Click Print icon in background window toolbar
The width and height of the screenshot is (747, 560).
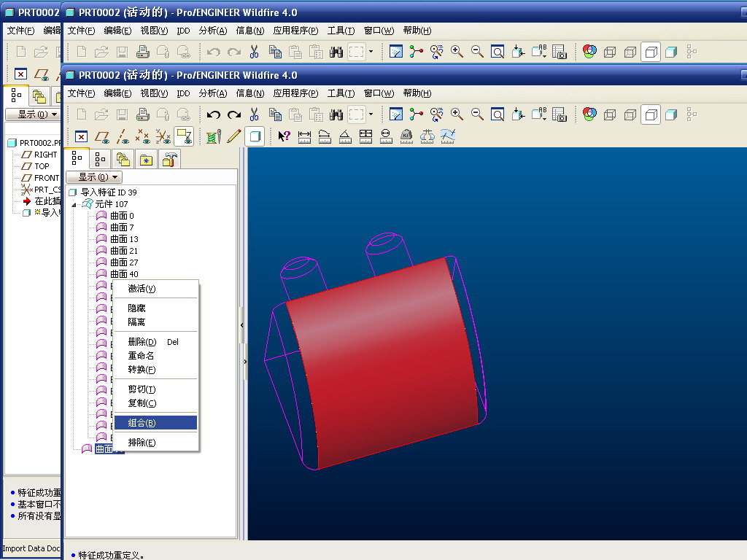pos(142,52)
